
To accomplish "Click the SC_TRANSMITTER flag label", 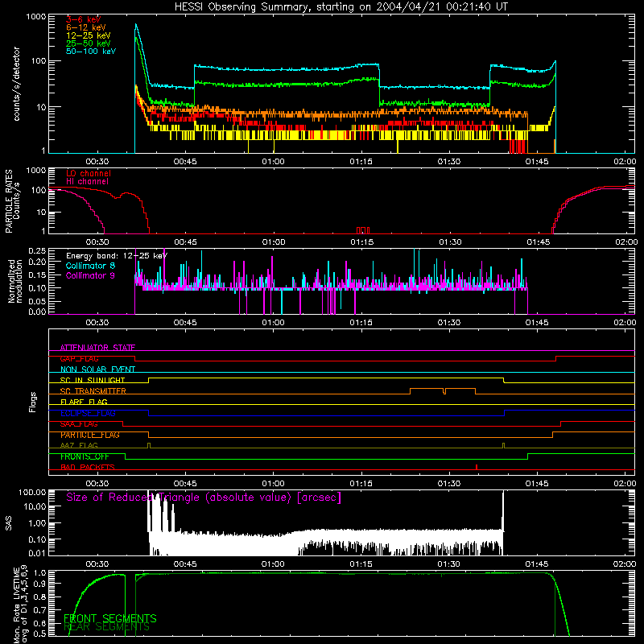I will pos(93,391).
